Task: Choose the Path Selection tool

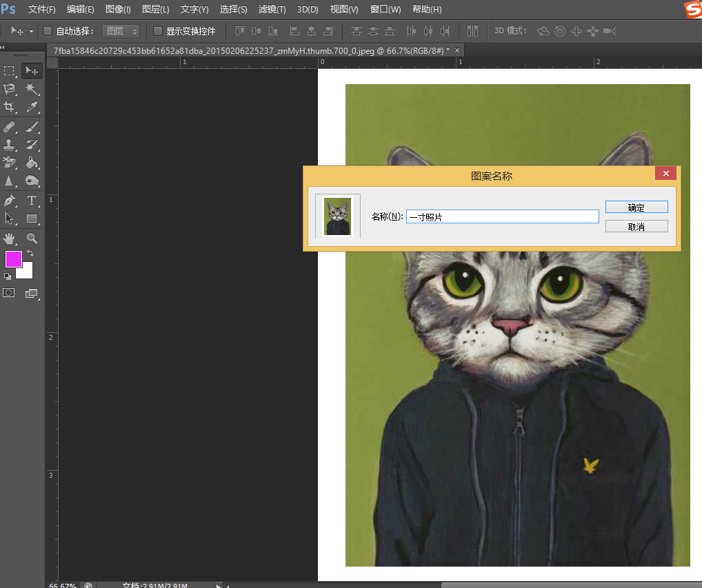Action: (x=9, y=219)
